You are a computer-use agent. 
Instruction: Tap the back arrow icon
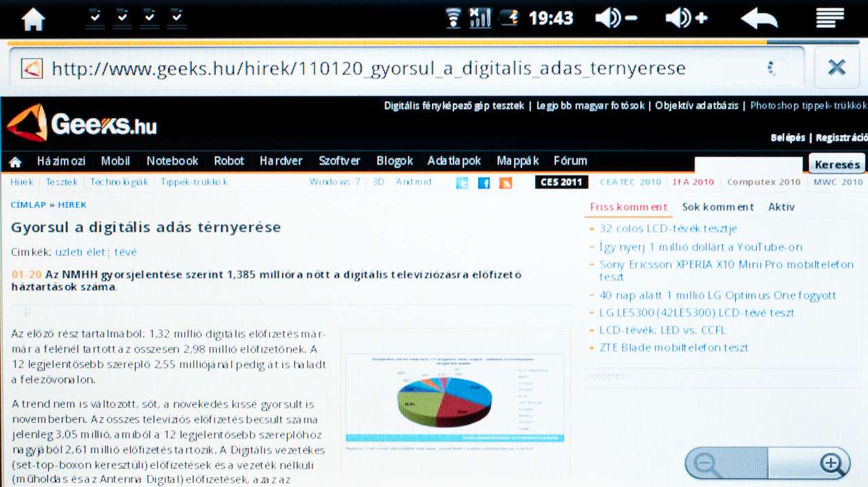pyautogui.click(x=759, y=18)
